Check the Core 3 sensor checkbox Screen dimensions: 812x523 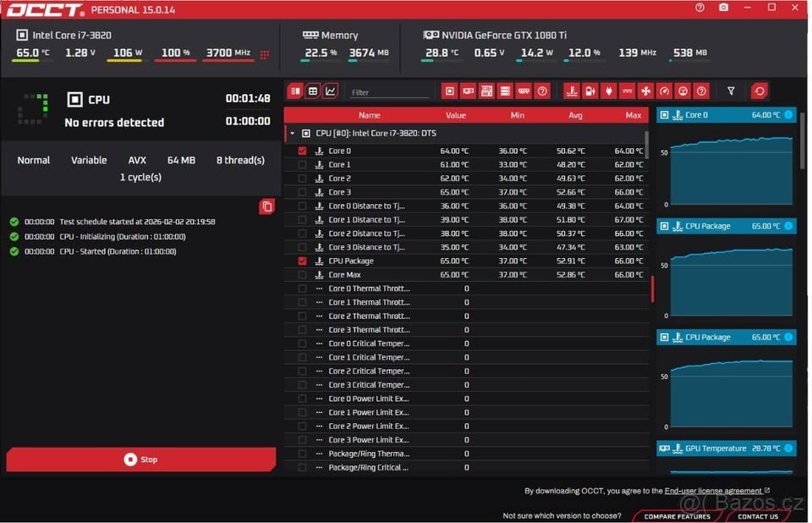point(303,192)
